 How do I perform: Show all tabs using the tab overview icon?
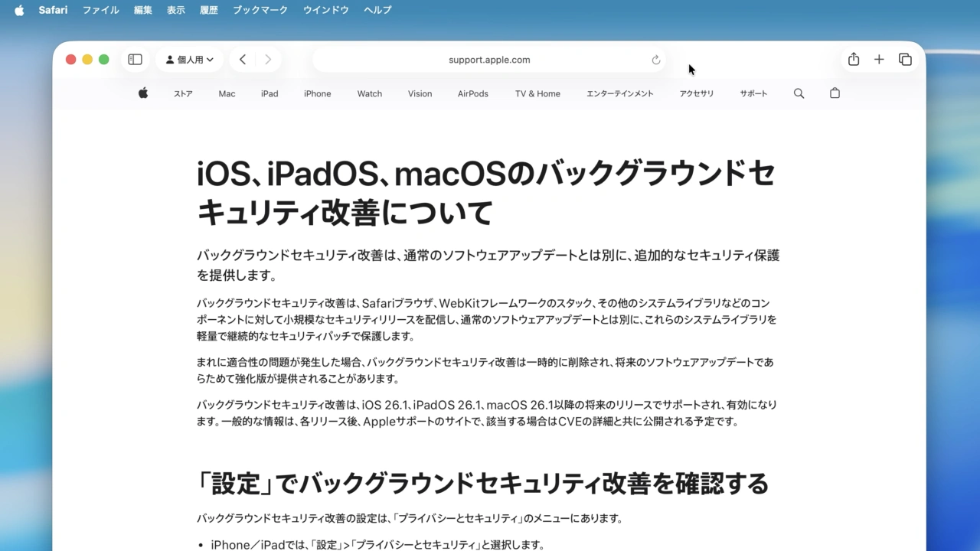(905, 59)
